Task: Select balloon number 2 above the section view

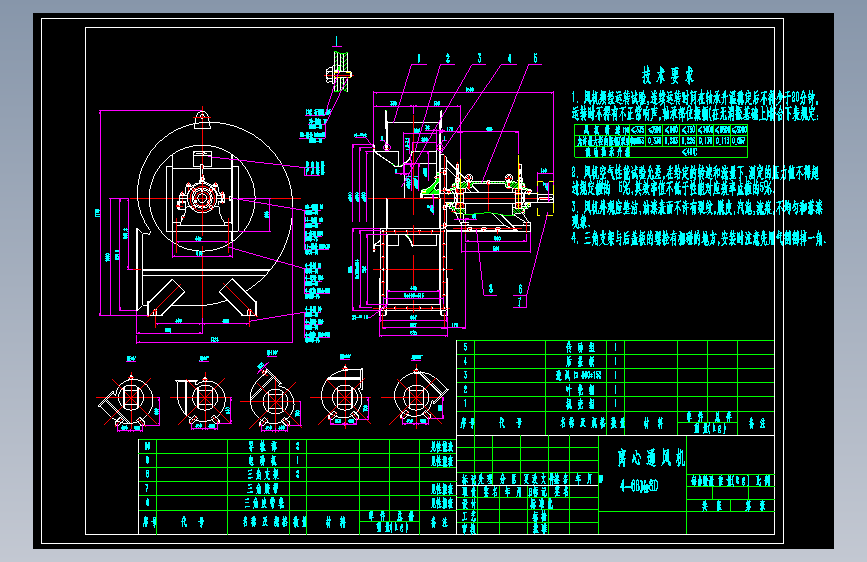Action: 448,58
